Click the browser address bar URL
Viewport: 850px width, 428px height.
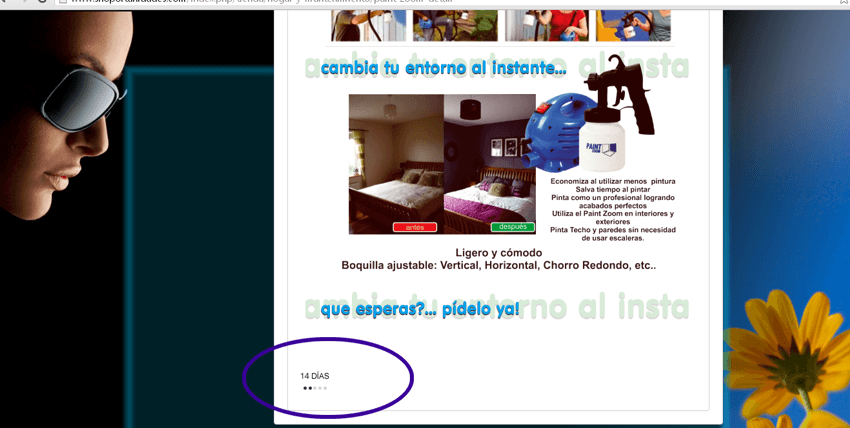click(x=260, y=2)
